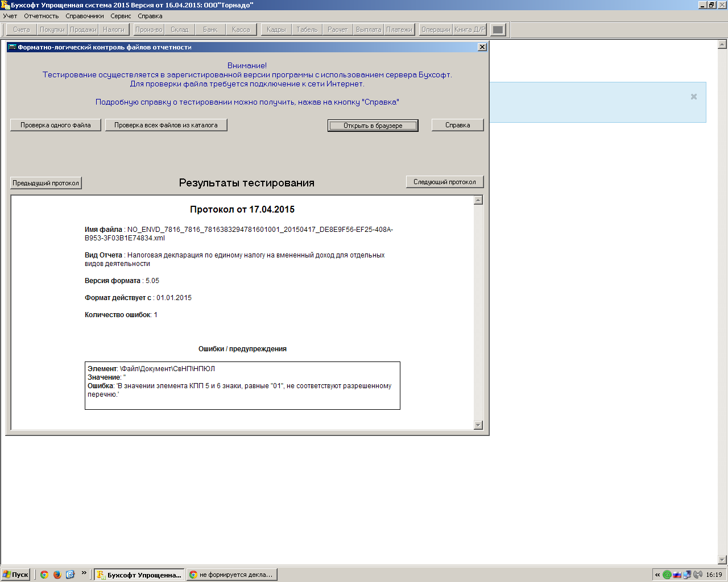
Task: Go to Следующий протокол
Action: tap(444, 182)
